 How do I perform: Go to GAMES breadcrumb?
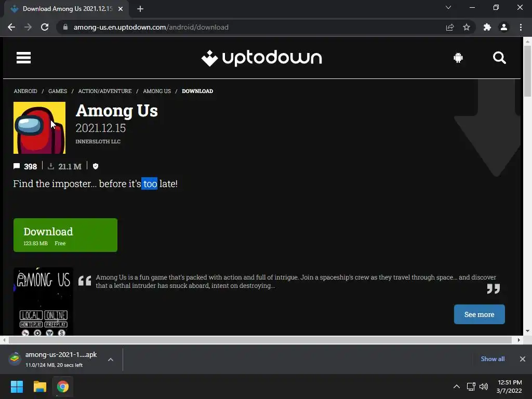(x=58, y=91)
